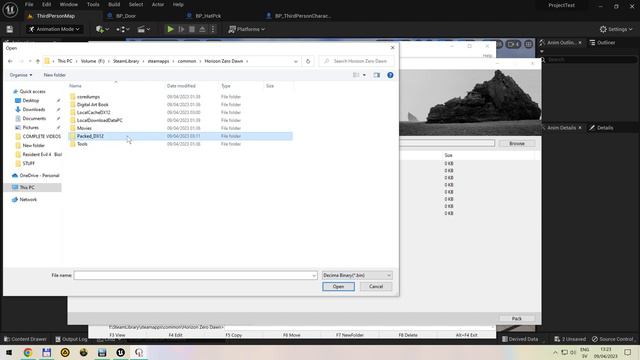Switch to the BP_HatPck tab

point(208,16)
